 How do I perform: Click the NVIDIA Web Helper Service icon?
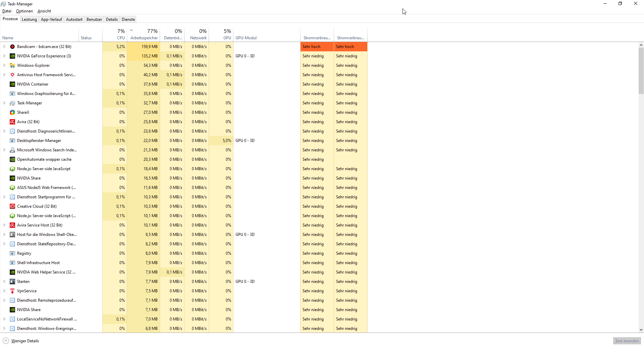pos(12,272)
